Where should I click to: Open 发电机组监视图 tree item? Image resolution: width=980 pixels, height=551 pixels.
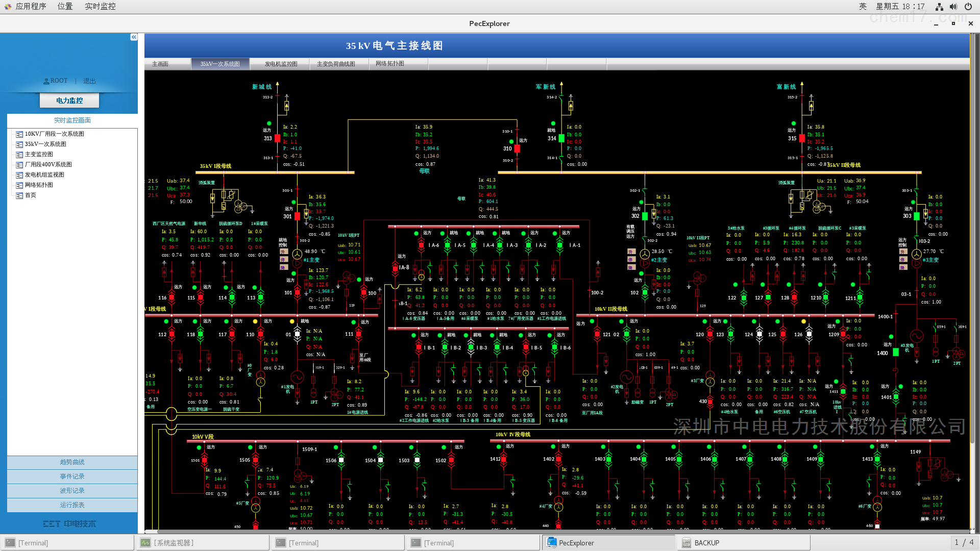pos(44,174)
